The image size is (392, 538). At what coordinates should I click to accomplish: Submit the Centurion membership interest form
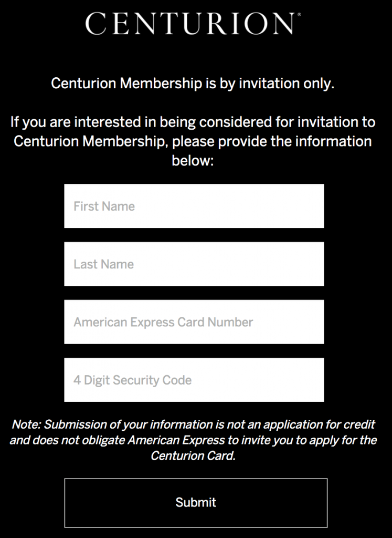tap(196, 502)
